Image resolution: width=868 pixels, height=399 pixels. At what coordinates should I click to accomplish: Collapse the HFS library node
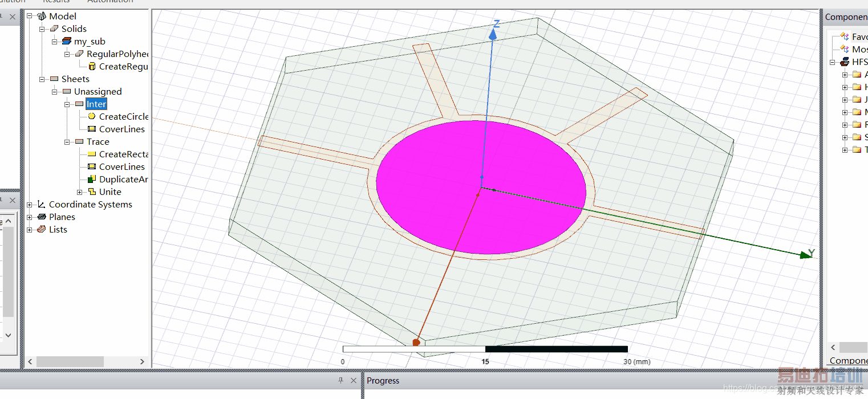click(x=833, y=62)
